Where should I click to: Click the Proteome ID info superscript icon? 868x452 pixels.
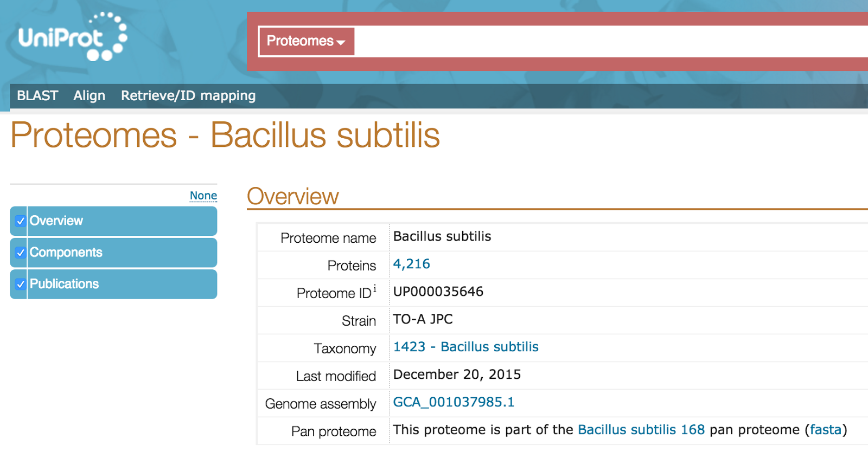pyautogui.click(x=375, y=289)
